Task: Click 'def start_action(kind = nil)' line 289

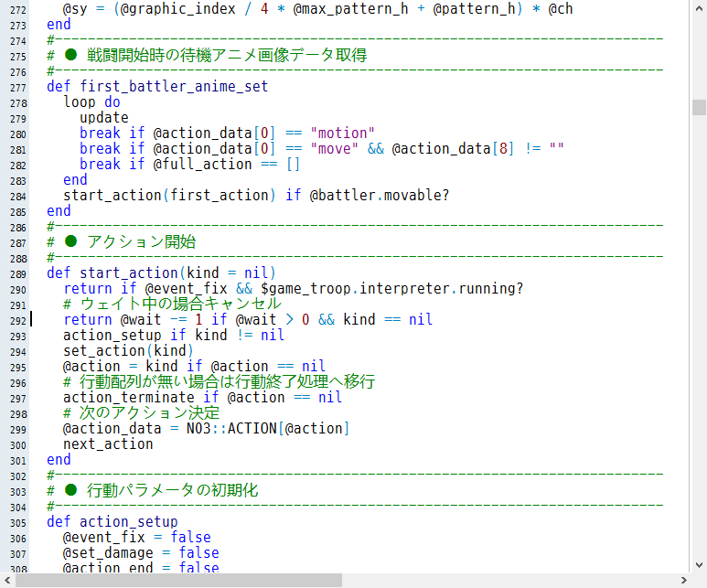Action: pyautogui.click(x=161, y=273)
